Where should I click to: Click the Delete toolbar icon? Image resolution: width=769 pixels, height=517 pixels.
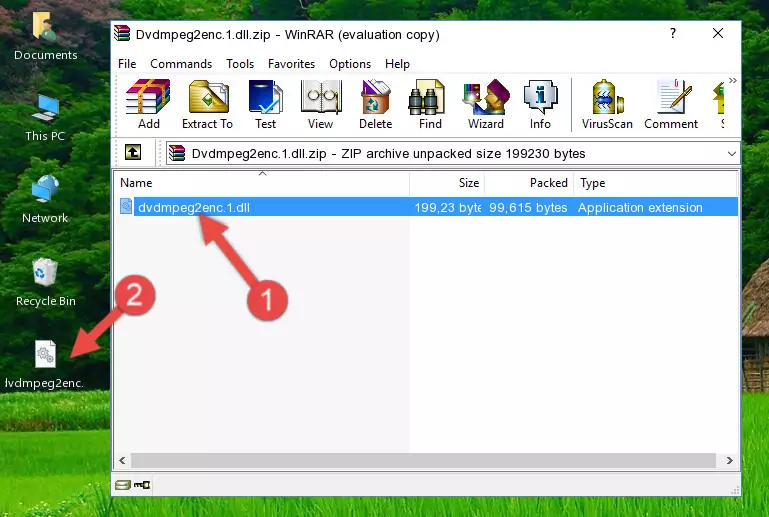pos(376,104)
